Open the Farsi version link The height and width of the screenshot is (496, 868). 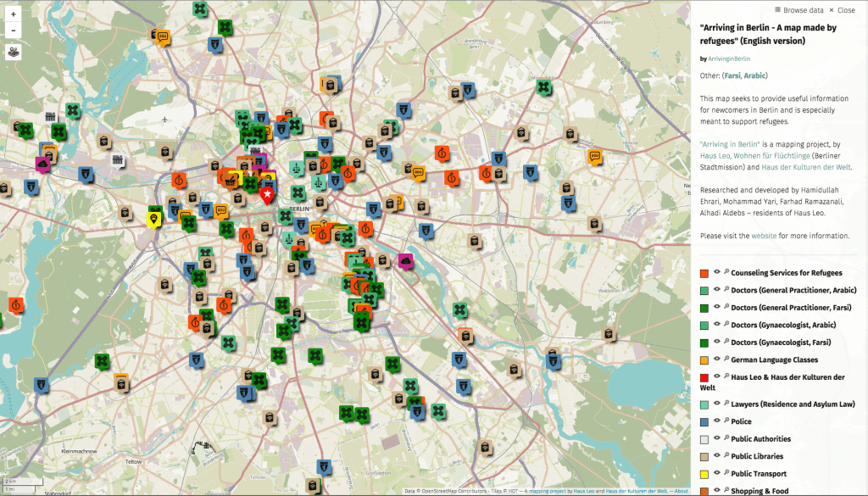[733, 75]
